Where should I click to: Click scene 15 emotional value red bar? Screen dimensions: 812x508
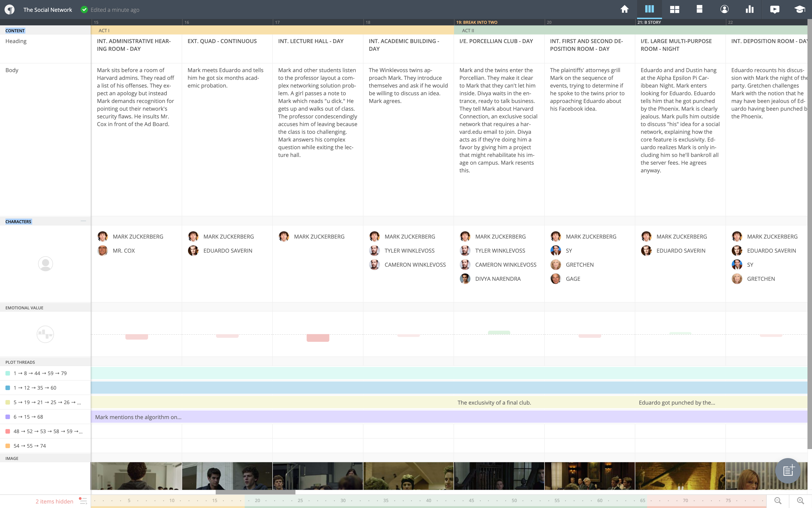click(x=137, y=337)
